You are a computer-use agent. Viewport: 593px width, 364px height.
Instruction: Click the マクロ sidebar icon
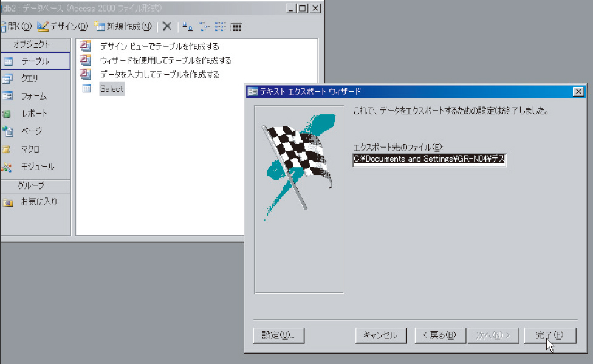[6, 149]
